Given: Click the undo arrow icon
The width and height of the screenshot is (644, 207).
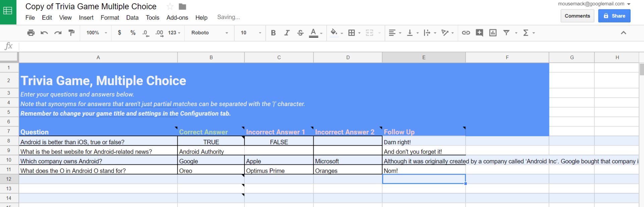Looking at the screenshot, I should pyautogui.click(x=44, y=33).
